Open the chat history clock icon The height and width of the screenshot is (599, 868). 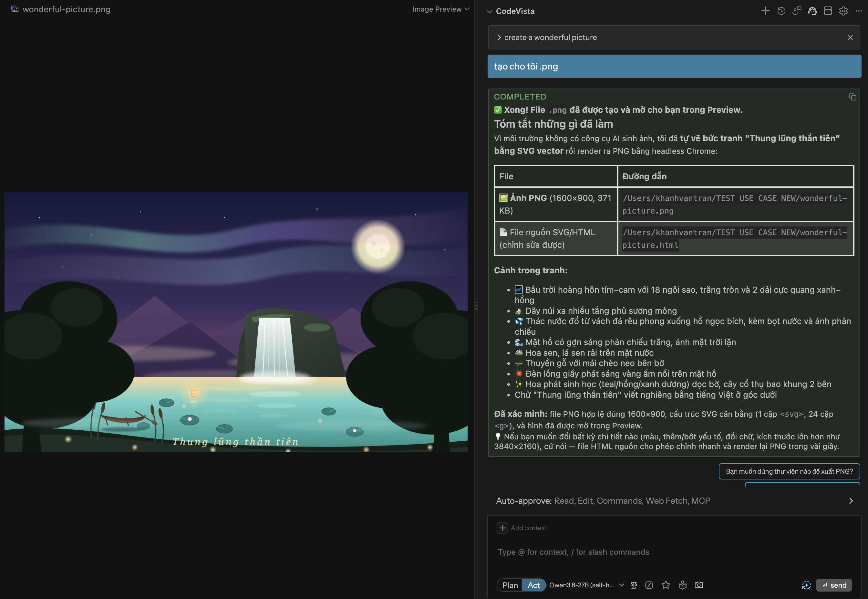(x=781, y=11)
